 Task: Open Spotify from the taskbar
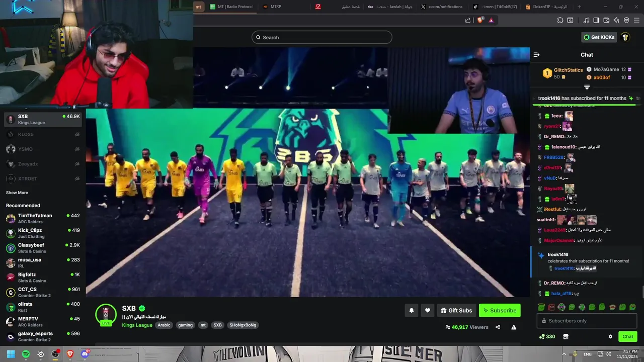click(x=26, y=354)
